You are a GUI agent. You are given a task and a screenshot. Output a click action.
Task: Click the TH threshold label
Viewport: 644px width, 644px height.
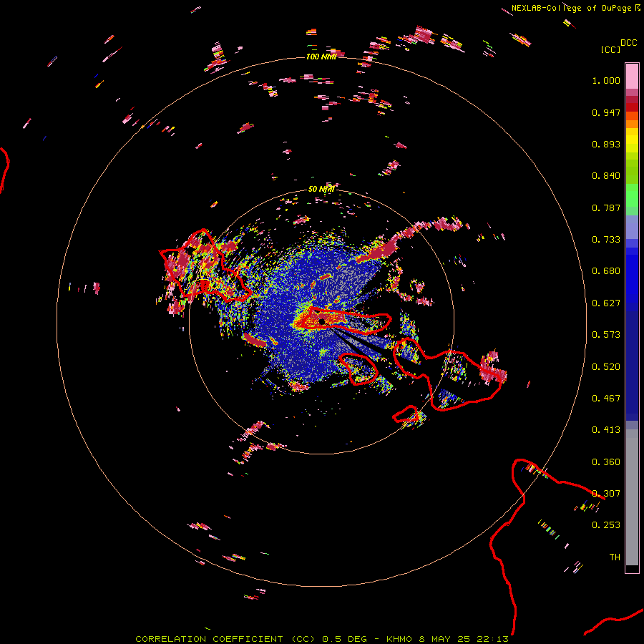coord(615,557)
